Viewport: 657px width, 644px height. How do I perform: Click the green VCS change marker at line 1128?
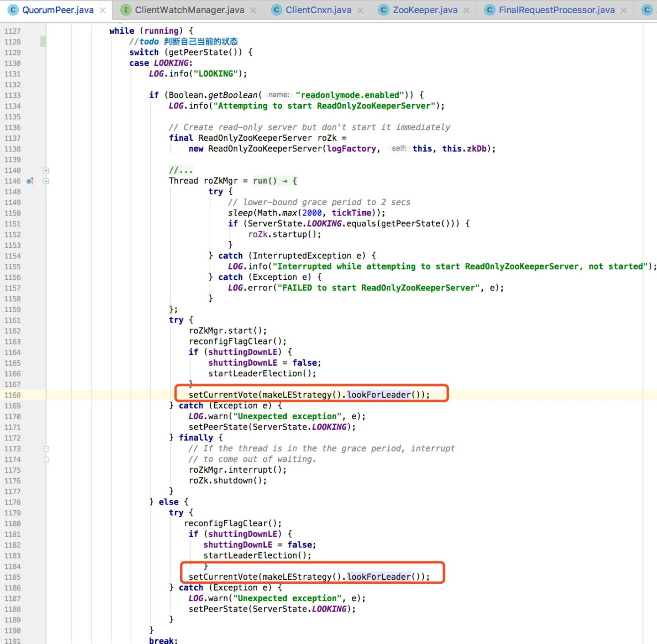pos(43,42)
